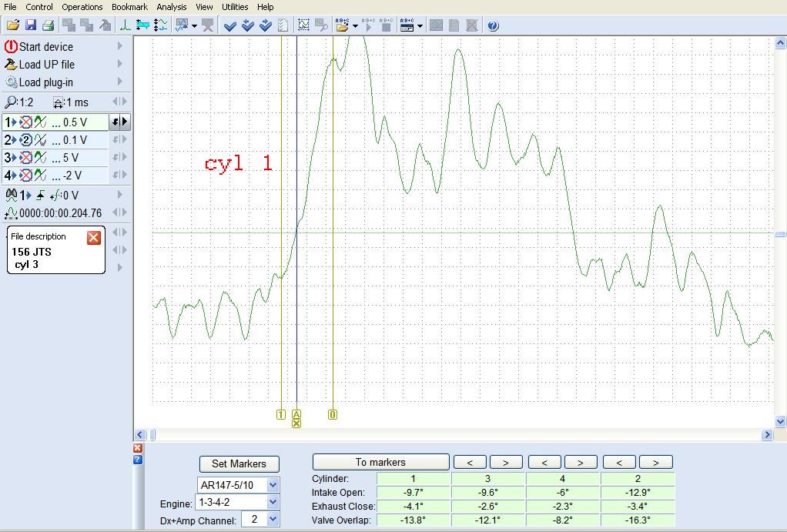Click the red Start device power icon
The width and height of the screenshot is (787, 532).
[11, 47]
